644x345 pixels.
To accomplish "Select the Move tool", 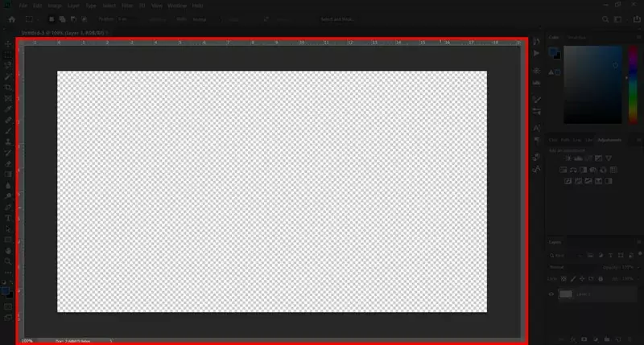I will (x=8, y=44).
